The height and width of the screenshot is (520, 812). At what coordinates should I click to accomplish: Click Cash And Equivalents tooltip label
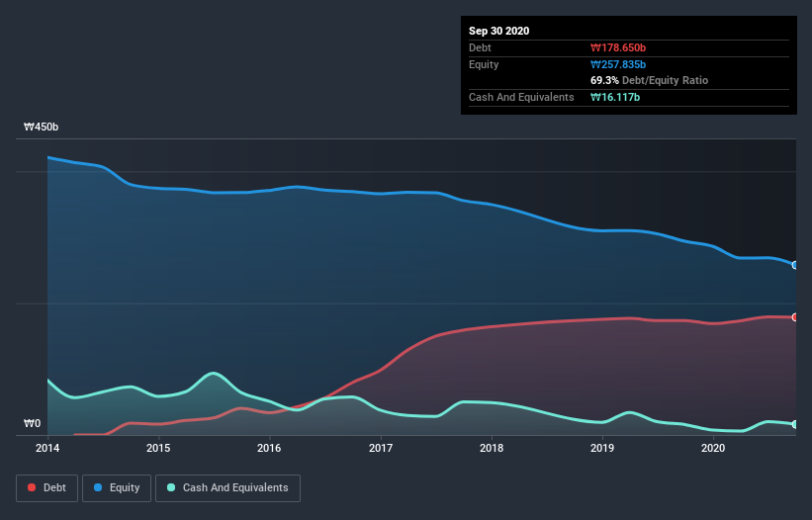point(521,97)
